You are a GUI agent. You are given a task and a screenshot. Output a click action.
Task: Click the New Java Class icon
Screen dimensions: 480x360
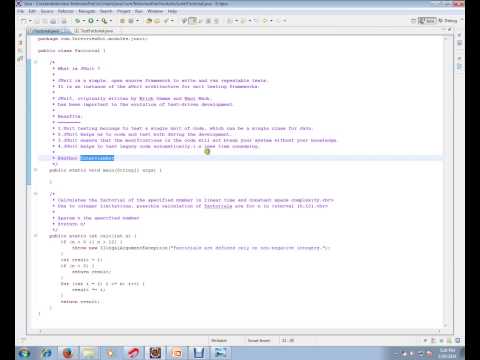131,21
